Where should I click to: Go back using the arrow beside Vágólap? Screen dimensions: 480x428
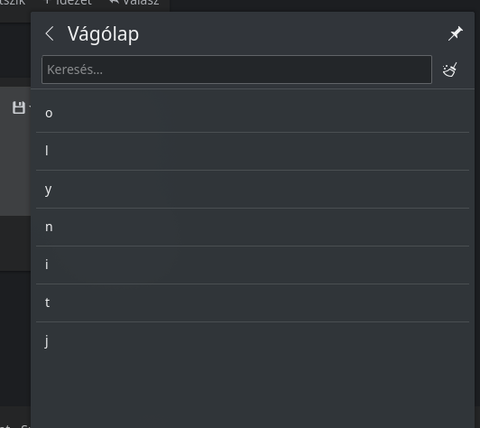click(49, 34)
